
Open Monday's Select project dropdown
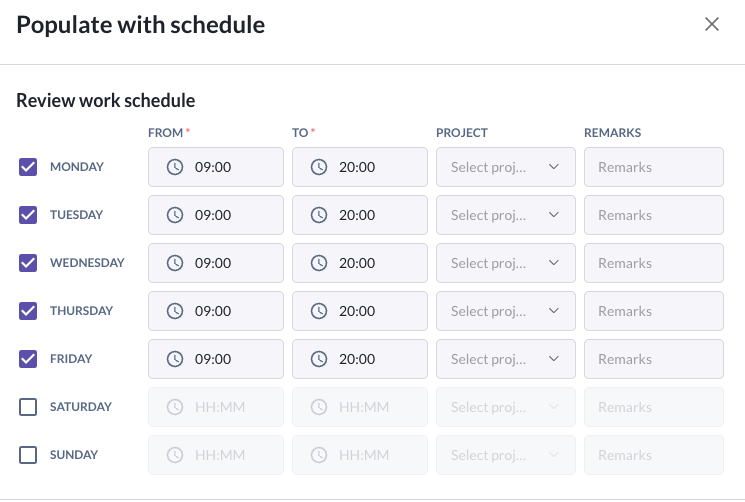click(x=505, y=167)
